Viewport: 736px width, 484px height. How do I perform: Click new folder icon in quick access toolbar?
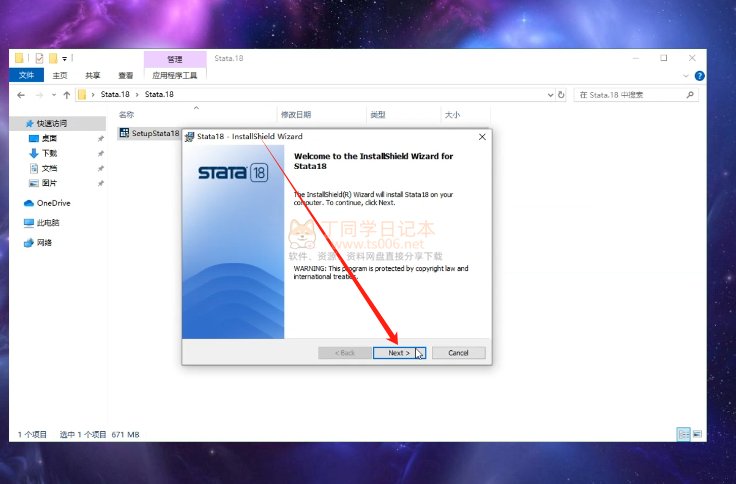pyautogui.click(x=53, y=58)
